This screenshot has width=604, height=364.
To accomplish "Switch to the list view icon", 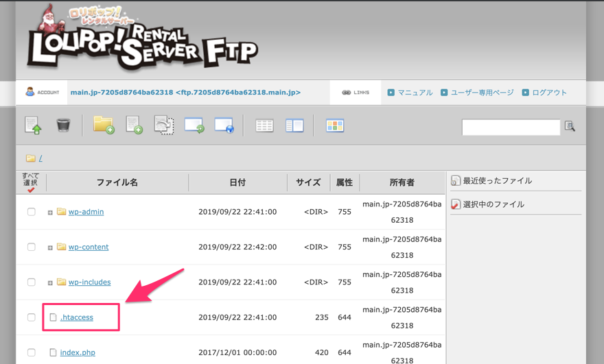I will coord(264,126).
